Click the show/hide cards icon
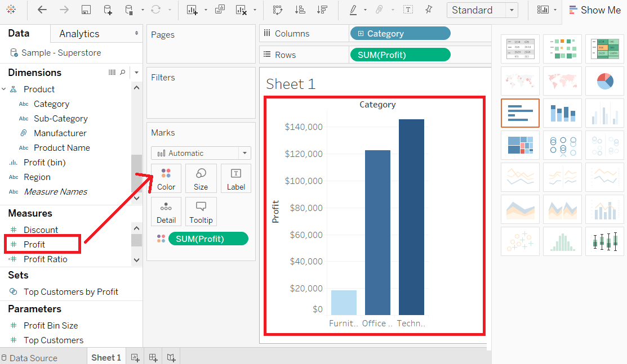Viewport: 627px width, 364px height. point(543,10)
